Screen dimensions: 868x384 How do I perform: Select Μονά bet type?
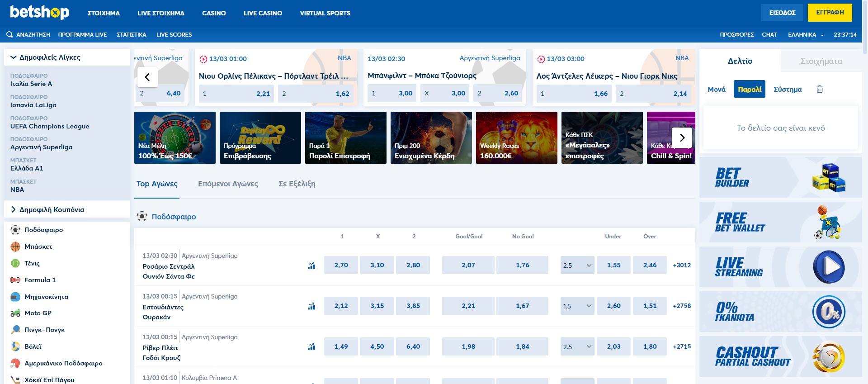coord(717,89)
